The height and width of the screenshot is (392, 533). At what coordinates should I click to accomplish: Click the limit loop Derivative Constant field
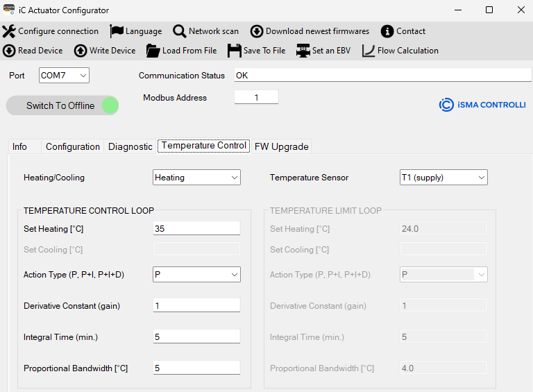point(443,305)
